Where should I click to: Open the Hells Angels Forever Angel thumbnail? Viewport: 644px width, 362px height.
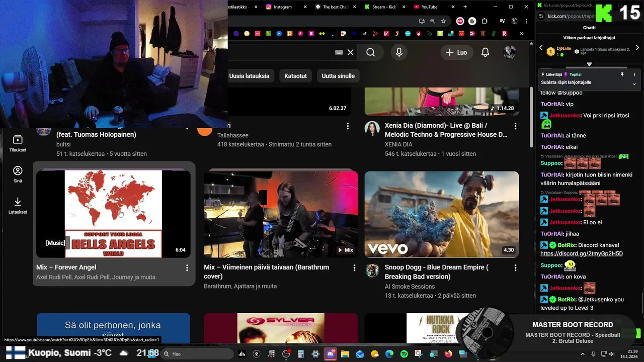[x=113, y=214]
